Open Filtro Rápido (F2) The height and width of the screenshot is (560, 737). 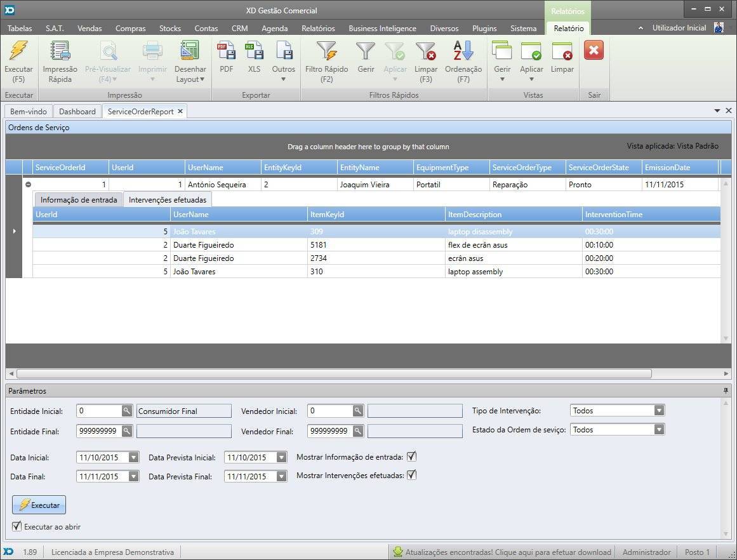point(327,62)
